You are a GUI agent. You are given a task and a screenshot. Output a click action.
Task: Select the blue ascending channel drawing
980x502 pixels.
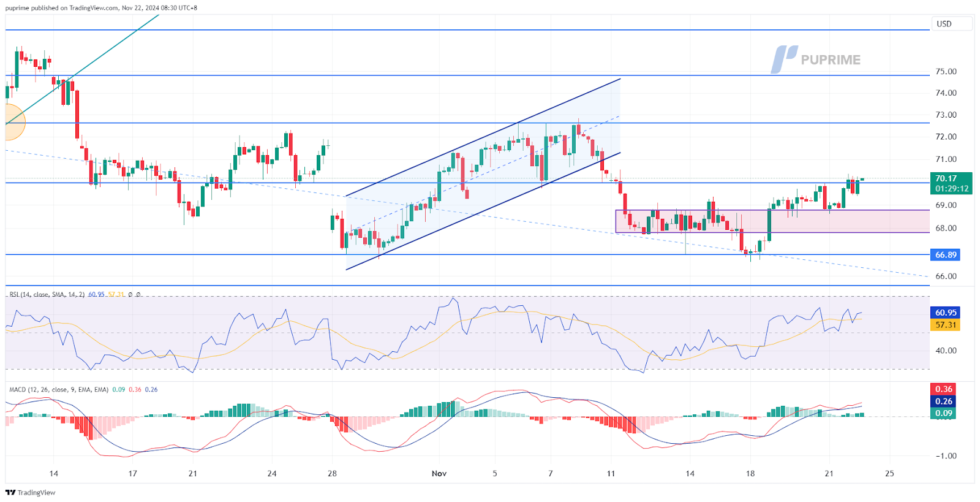click(x=483, y=174)
